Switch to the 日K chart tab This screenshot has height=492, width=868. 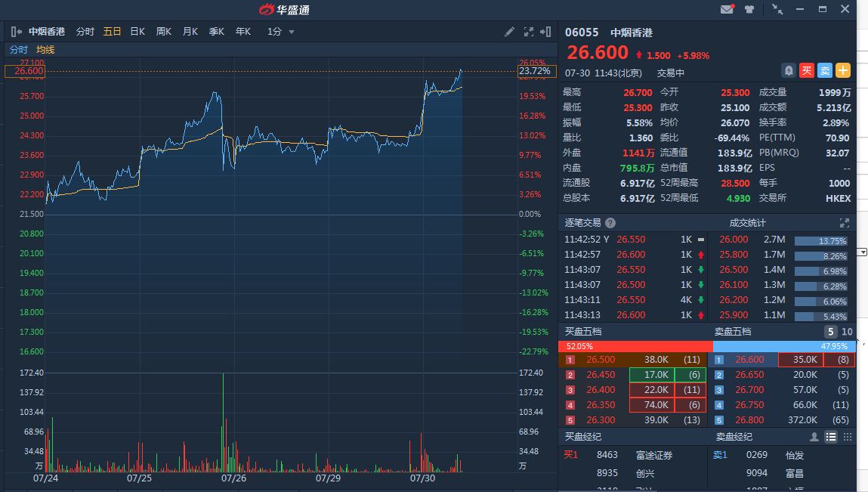(137, 32)
